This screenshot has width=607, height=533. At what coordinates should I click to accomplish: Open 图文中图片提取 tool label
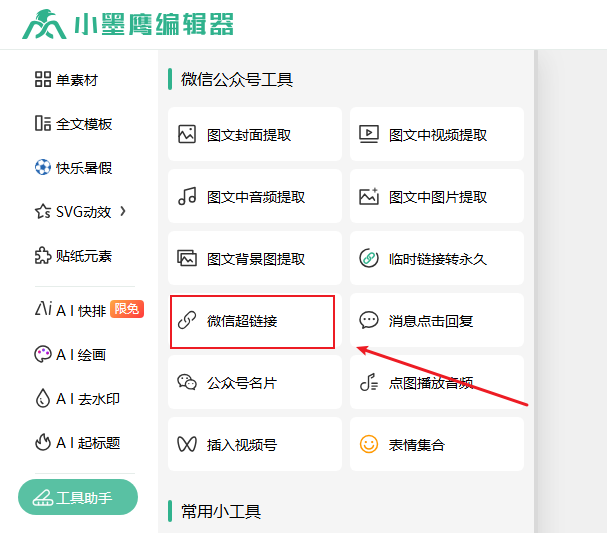pos(438,197)
